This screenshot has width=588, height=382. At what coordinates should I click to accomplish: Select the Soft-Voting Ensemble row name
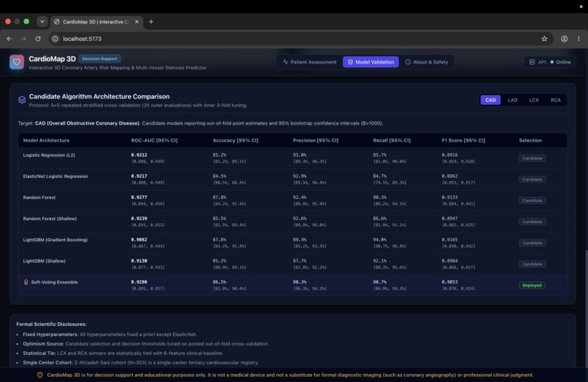click(55, 282)
